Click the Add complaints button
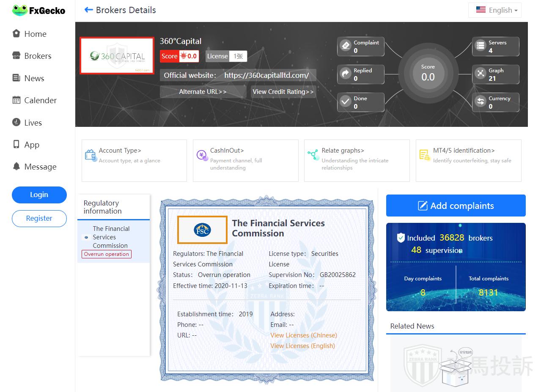This screenshot has height=392, width=541. (x=456, y=206)
